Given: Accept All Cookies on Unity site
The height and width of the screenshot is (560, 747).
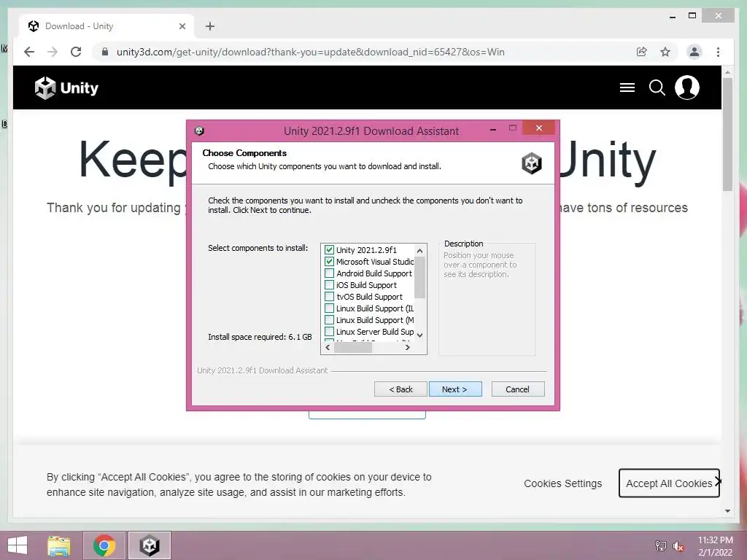Looking at the screenshot, I should 669,483.
